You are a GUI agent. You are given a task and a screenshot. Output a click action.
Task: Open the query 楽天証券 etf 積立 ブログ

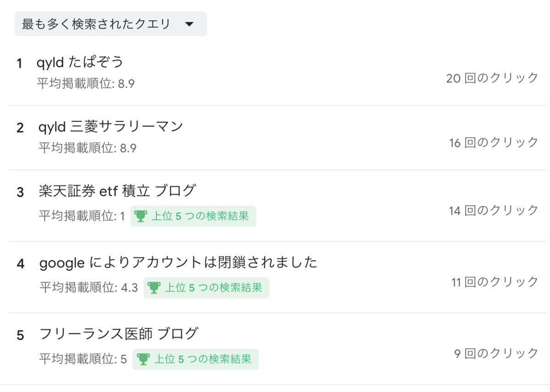tap(118, 191)
